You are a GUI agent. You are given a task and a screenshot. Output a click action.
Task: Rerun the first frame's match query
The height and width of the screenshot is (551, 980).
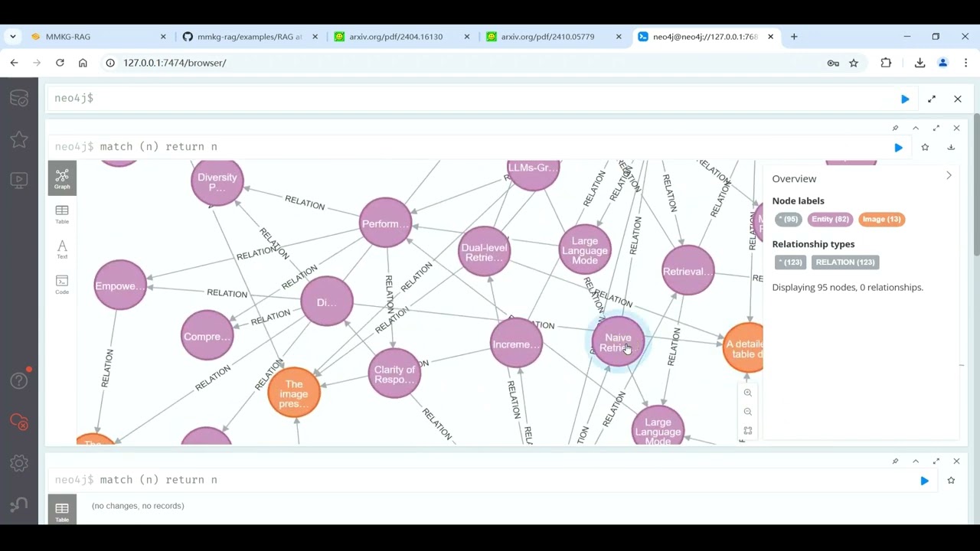(x=899, y=147)
